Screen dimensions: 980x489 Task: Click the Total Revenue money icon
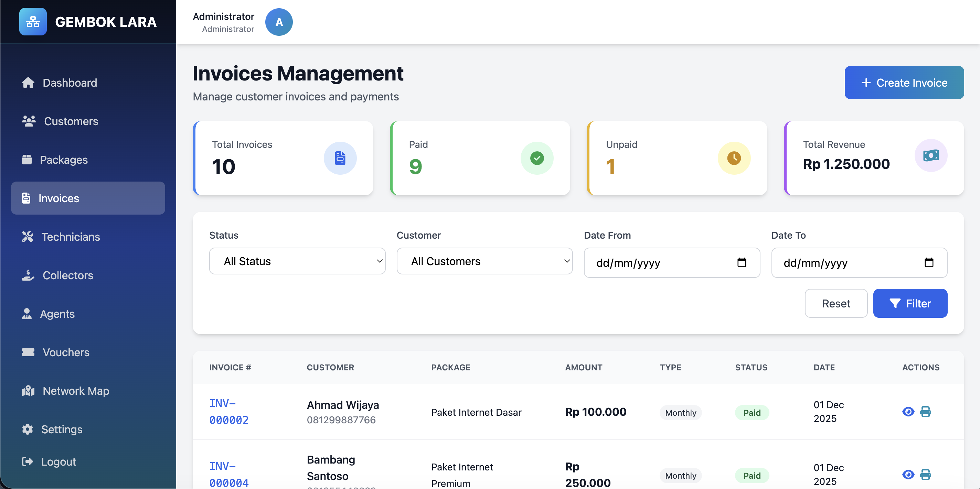[930, 155]
